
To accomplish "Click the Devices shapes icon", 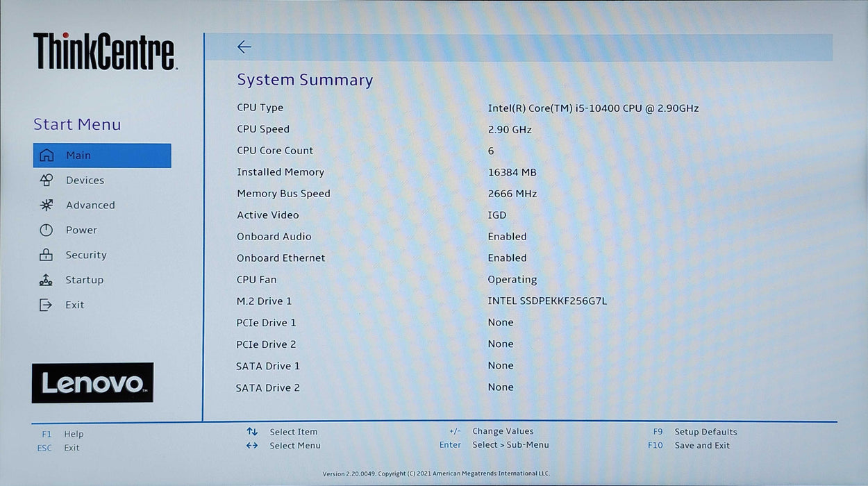I will point(47,181).
